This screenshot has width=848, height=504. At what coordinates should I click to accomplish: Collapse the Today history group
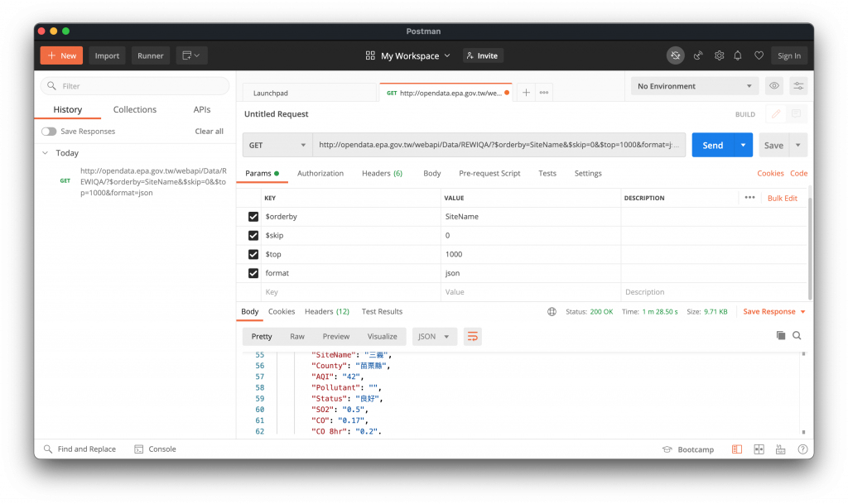pyautogui.click(x=46, y=153)
